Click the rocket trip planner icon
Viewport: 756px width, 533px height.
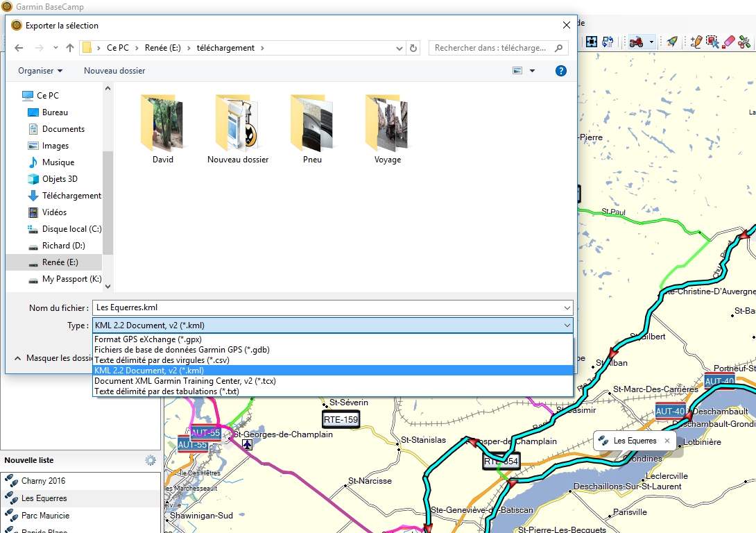tap(671, 42)
